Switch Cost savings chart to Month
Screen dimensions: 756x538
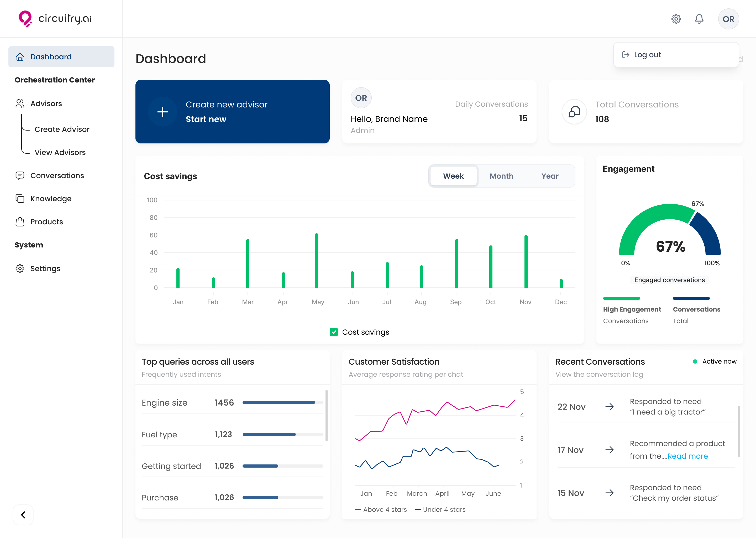click(501, 176)
